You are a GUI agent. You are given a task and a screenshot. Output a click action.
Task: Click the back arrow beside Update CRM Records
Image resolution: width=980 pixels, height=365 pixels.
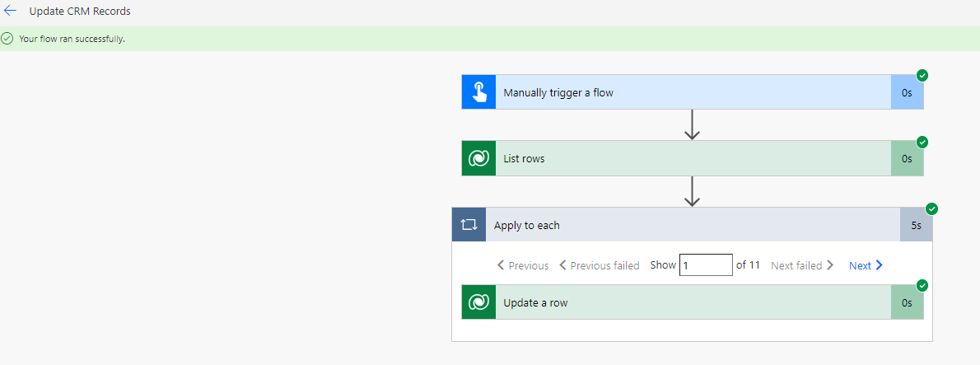(10, 12)
